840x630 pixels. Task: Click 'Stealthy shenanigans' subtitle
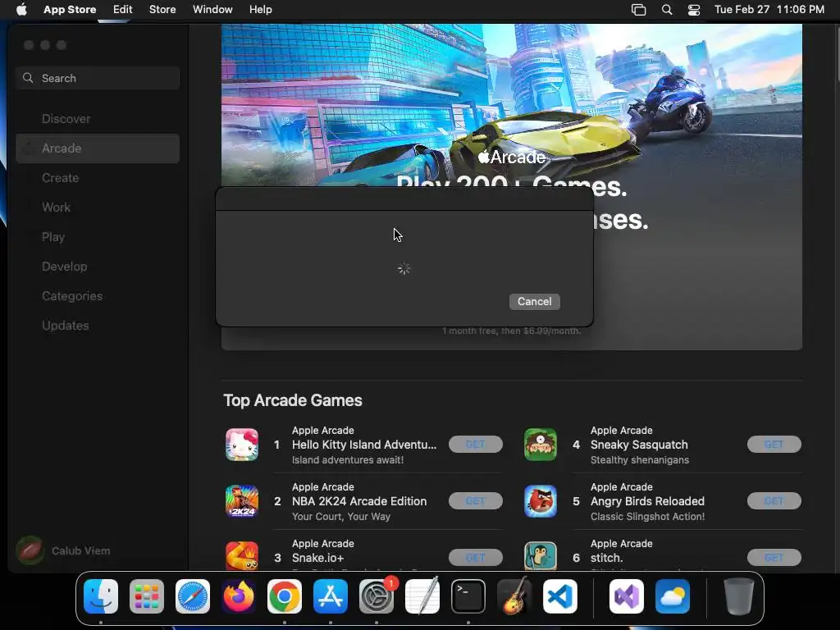[x=640, y=460]
